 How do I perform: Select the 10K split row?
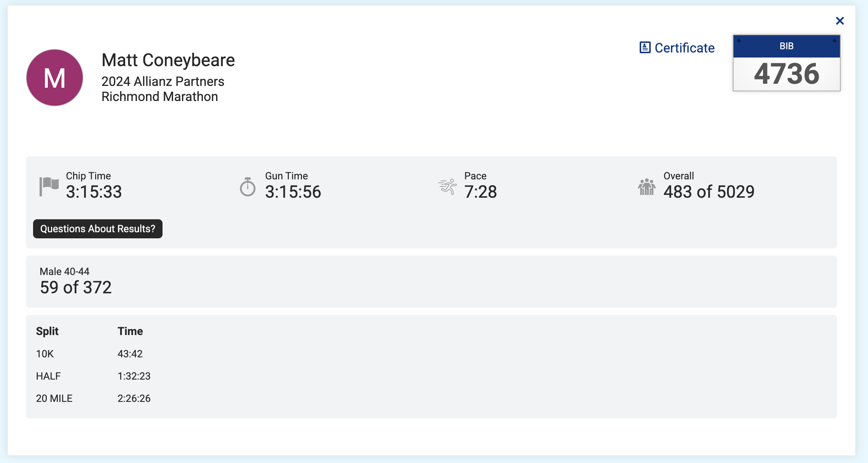coord(431,354)
